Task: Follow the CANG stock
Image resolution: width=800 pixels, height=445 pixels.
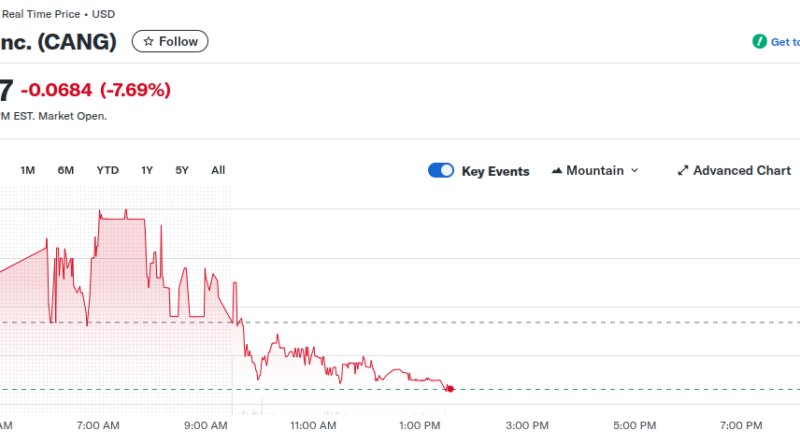Action: (x=171, y=41)
